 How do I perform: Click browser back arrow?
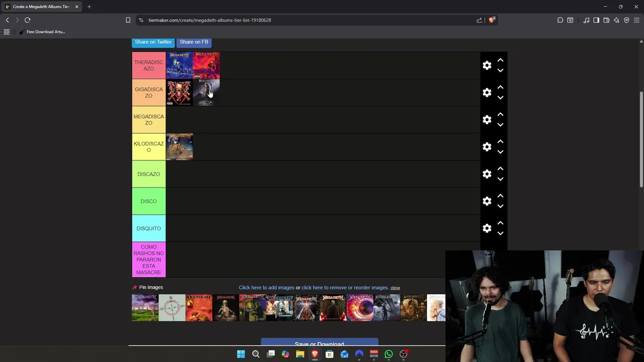[7, 20]
